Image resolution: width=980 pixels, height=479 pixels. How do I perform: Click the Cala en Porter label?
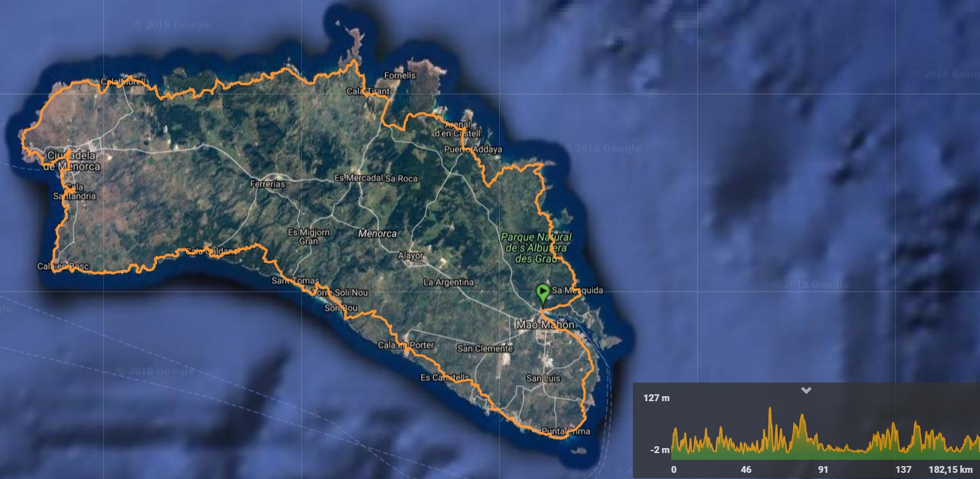point(406,345)
